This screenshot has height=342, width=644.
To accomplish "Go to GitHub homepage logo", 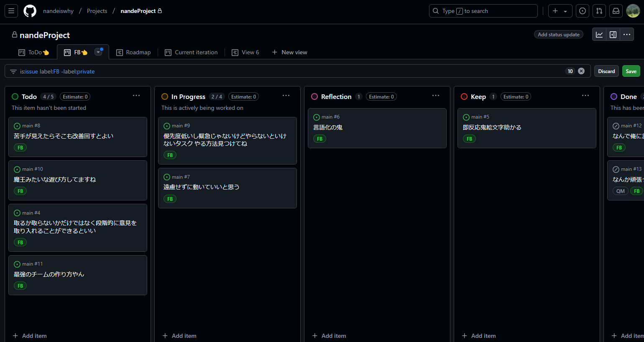I will 30,11.
